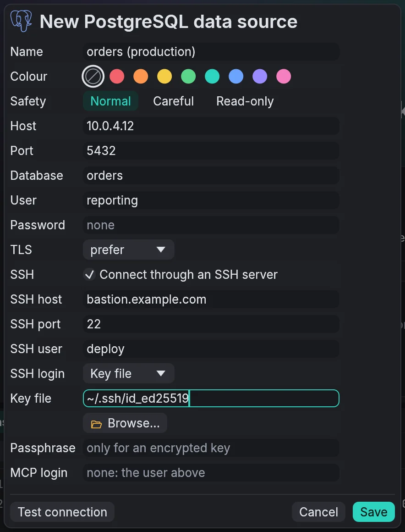Click the SSH port field showing 22
This screenshot has width=405, height=532.
coord(211,324)
